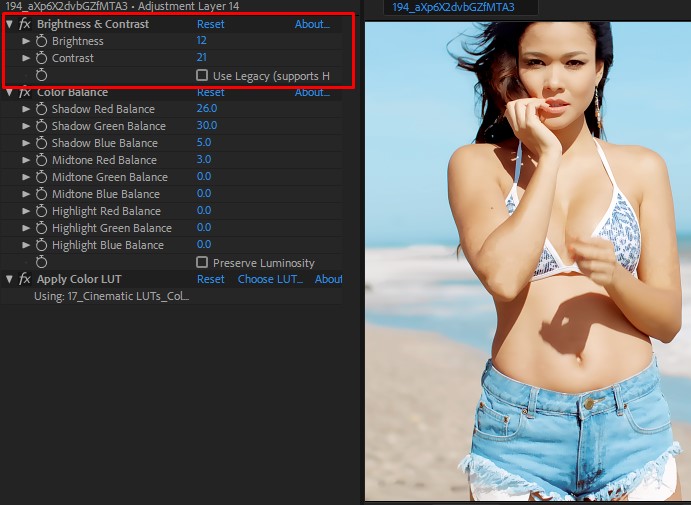The width and height of the screenshot is (691, 505).
Task: Select the Color Balance effect name
Action: click(x=72, y=92)
